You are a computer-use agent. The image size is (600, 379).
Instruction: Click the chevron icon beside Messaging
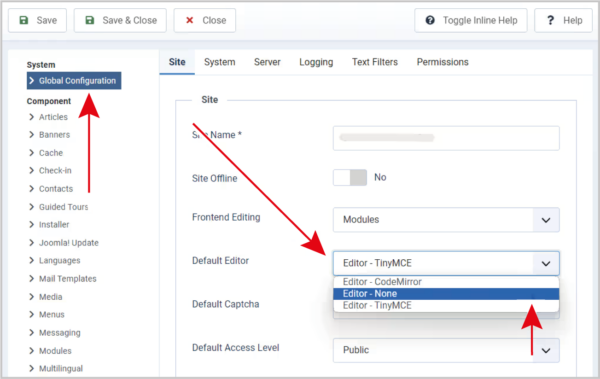[31, 333]
